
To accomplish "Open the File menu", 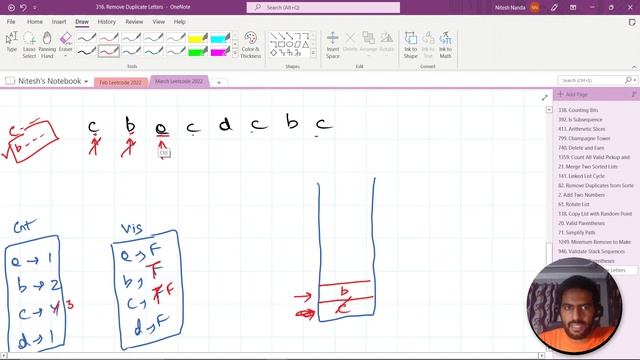I will pos(11,22).
